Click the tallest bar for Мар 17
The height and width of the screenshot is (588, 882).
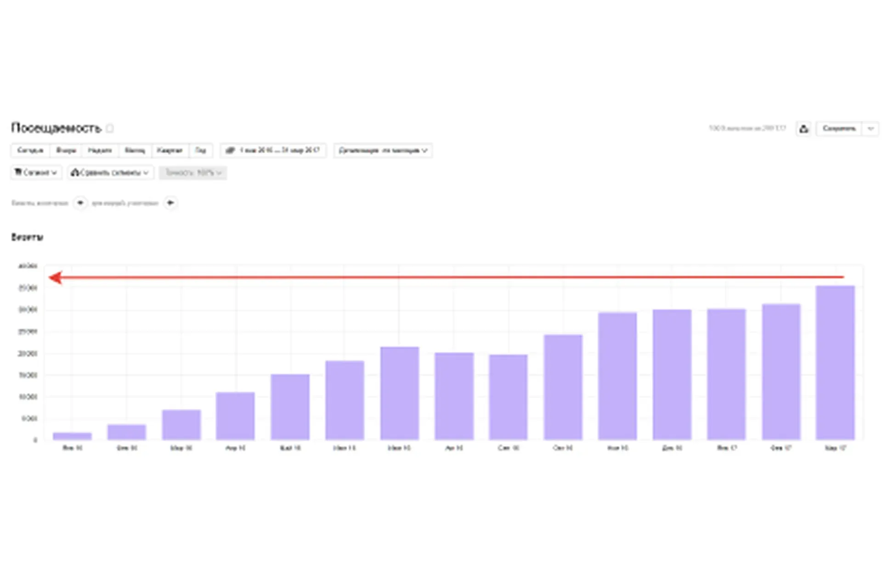[x=835, y=363]
